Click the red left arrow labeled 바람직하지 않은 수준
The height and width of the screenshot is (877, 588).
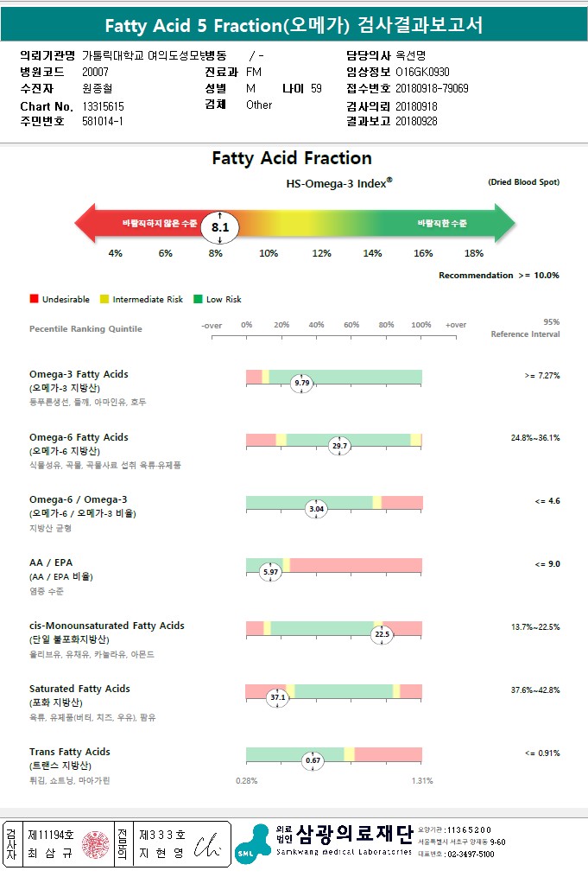coord(138,224)
